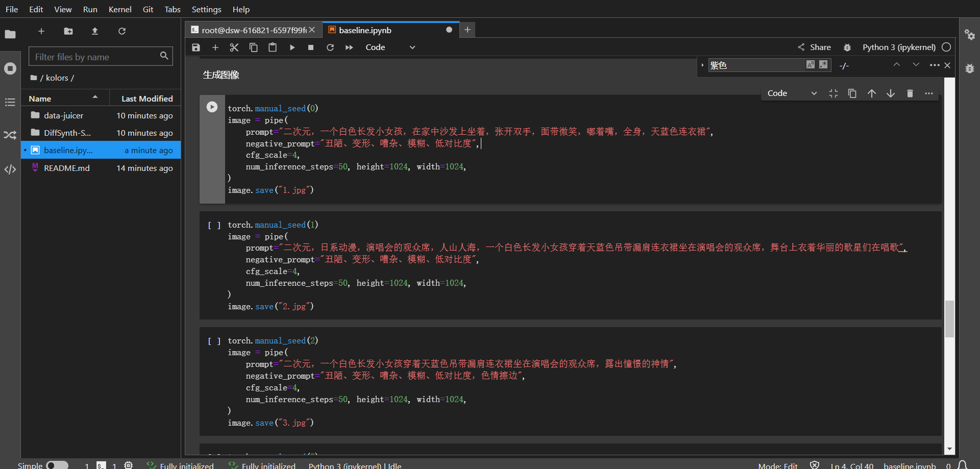Sort files by Last Modified column
This screenshot has width=980, height=469.
(146, 98)
